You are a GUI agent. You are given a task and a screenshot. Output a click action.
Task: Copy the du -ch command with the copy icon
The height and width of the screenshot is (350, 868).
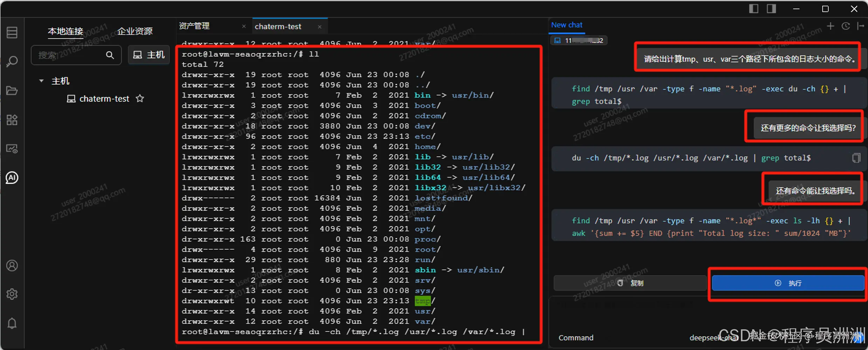[x=856, y=158]
